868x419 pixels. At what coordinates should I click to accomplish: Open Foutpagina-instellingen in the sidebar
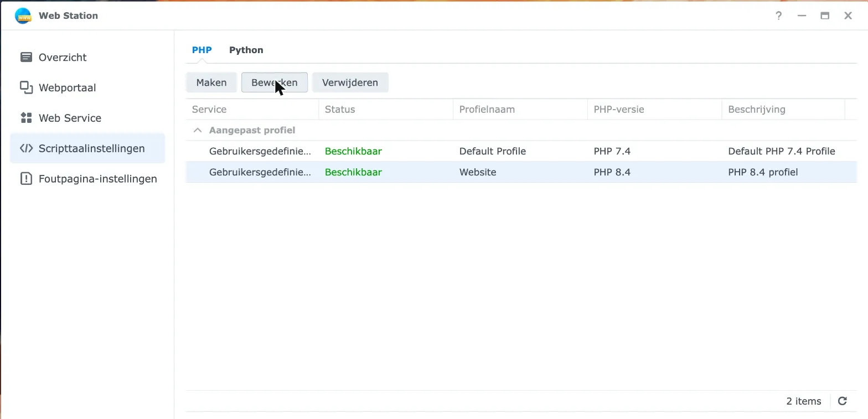pos(87,179)
